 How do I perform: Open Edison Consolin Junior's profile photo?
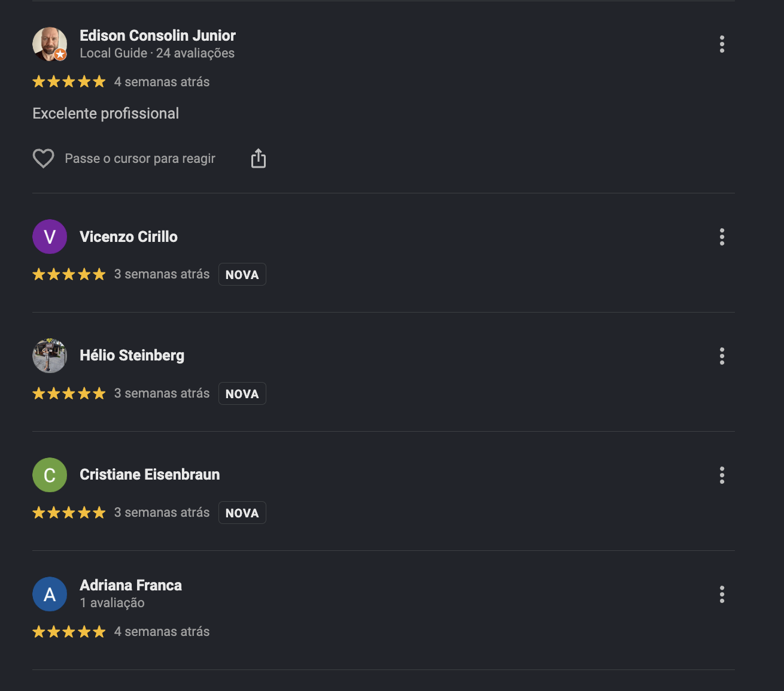click(50, 44)
